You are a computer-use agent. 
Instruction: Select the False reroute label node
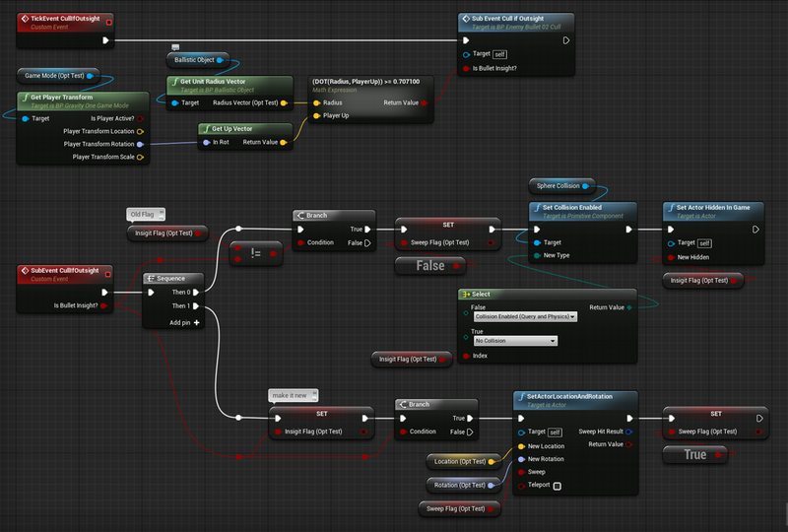click(x=430, y=265)
